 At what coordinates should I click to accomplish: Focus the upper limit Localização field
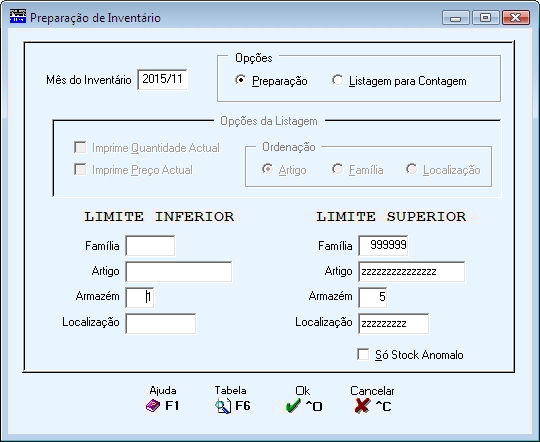tap(394, 323)
